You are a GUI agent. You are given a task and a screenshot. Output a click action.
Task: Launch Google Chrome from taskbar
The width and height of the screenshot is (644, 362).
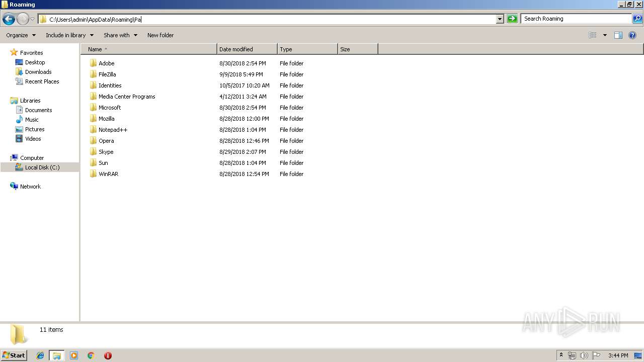click(x=91, y=355)
